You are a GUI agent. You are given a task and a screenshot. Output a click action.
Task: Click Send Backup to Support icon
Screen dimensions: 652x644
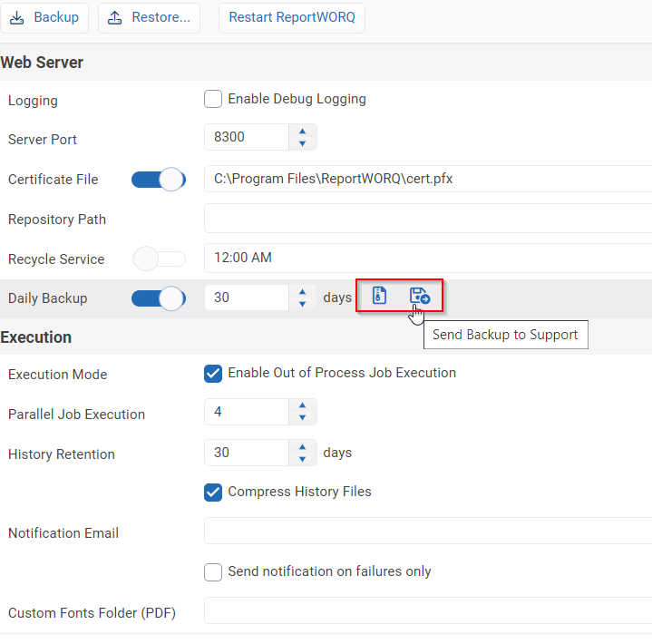click(419, 296)
